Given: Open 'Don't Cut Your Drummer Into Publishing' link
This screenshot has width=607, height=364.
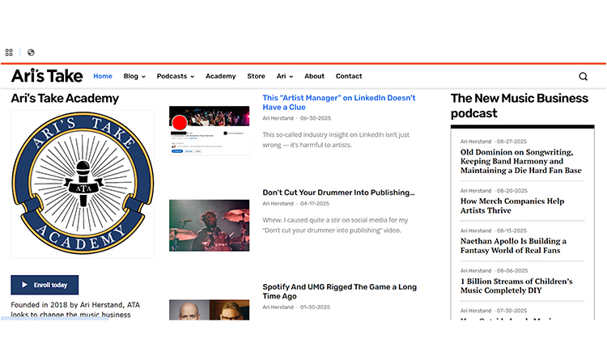Looking at the screenshot, I should point(338,193).
